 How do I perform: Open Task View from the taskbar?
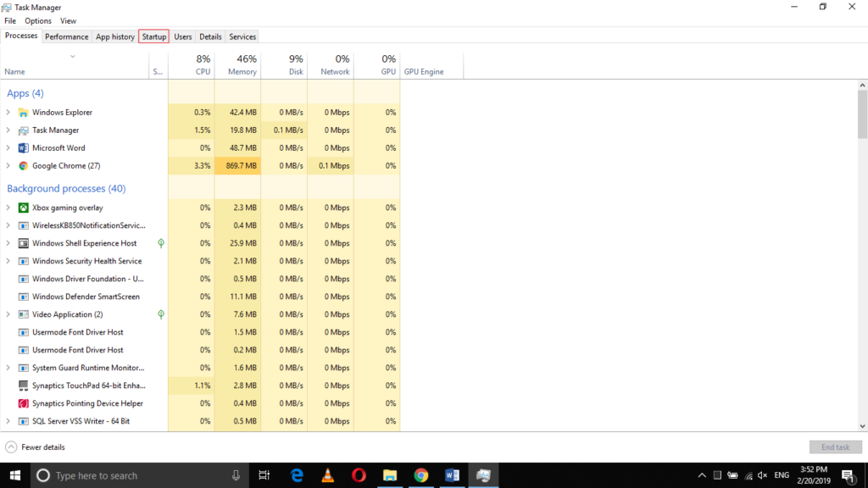pos(264,475)
